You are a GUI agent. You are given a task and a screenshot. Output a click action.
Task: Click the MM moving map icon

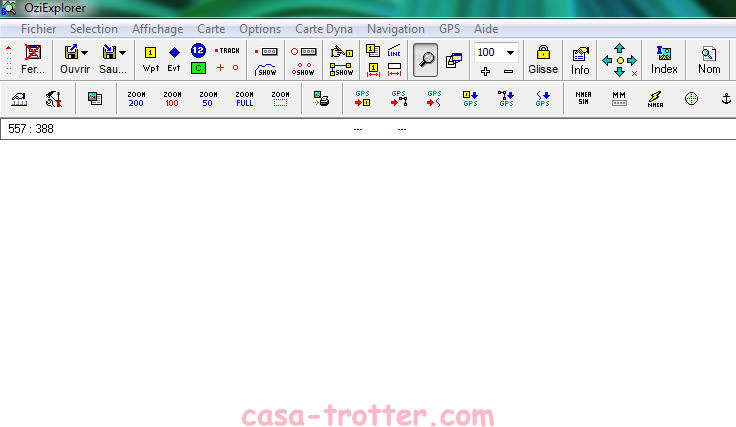(619, 99)
